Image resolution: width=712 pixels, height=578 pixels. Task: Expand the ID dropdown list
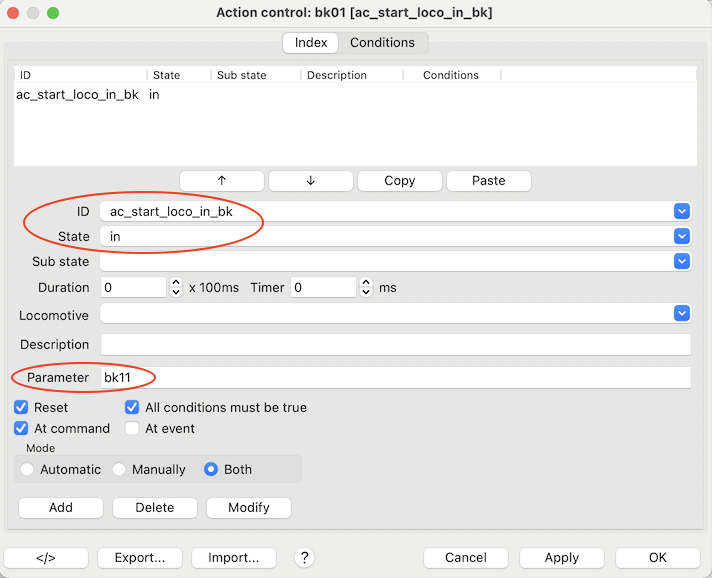click(682, 211)
